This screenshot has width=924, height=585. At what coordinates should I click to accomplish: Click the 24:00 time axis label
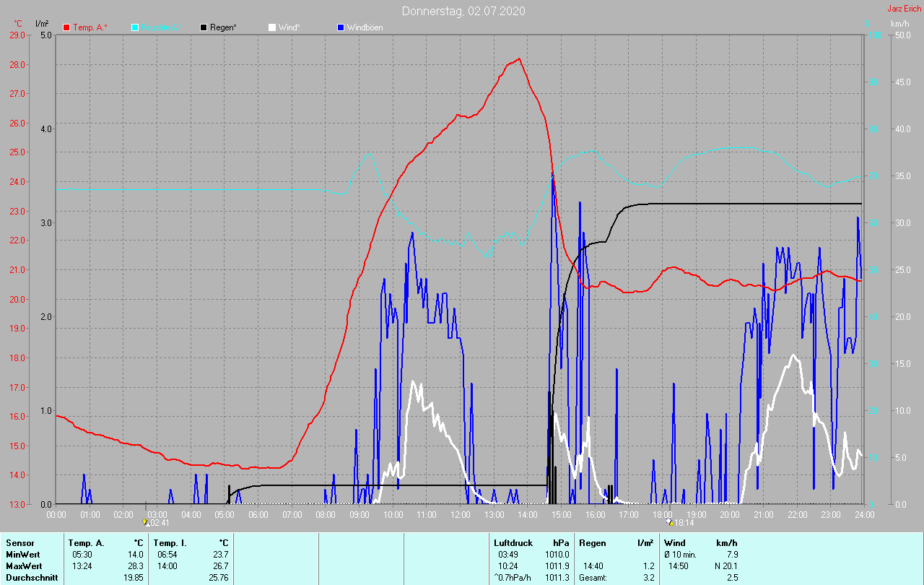tap(864, 514)
